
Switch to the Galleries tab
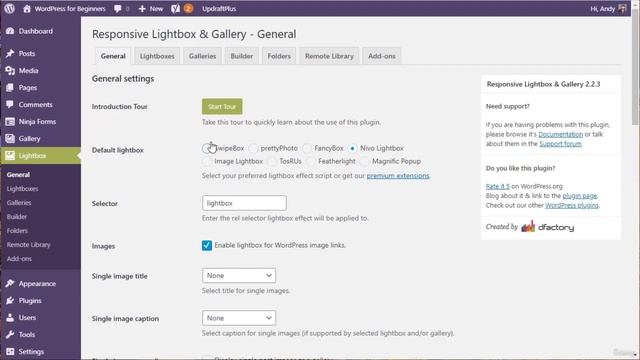click(202, 56)
